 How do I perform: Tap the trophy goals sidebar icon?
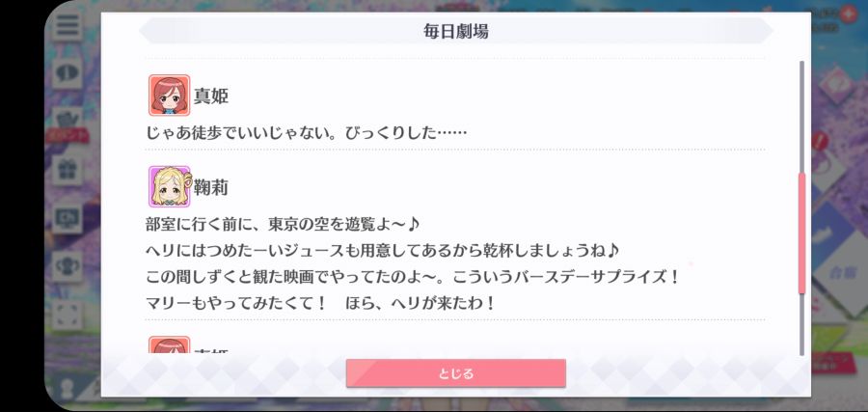click(x=68, y=265)
